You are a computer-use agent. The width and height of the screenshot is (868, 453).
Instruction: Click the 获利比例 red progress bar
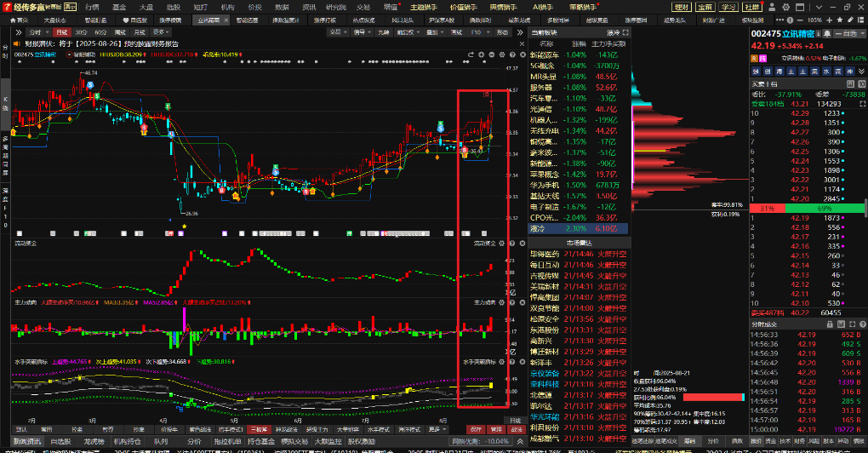pos(714,397)
